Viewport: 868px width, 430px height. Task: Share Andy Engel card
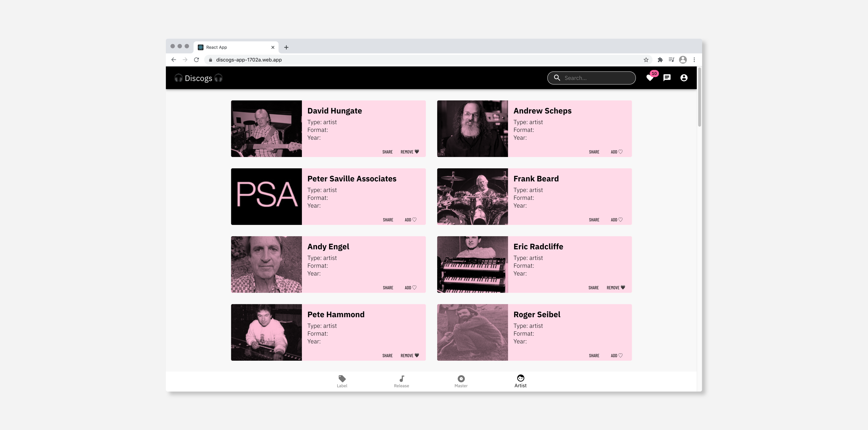(x=387, y=288)
